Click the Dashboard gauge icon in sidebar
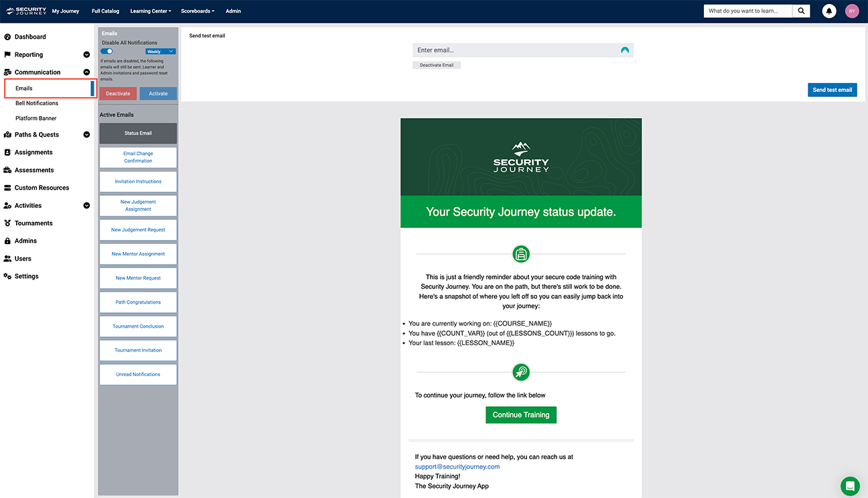 8,37
